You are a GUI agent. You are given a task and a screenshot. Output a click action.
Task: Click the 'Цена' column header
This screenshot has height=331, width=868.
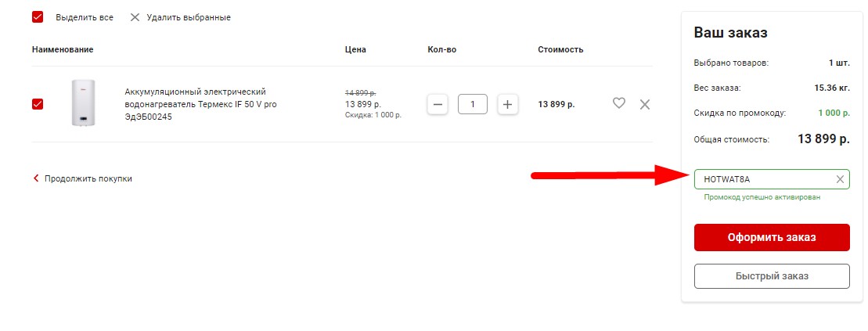coord(355,49)
